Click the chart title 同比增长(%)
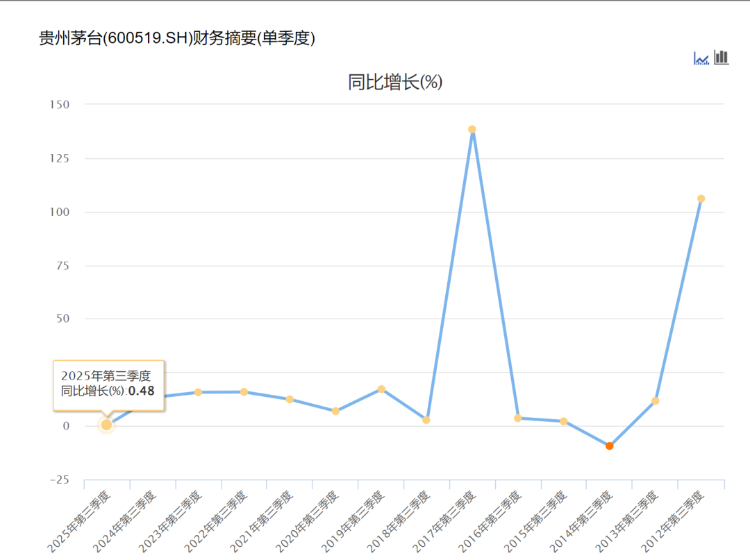This screenshot has height=560, width=750. click(x=397, y=82)
